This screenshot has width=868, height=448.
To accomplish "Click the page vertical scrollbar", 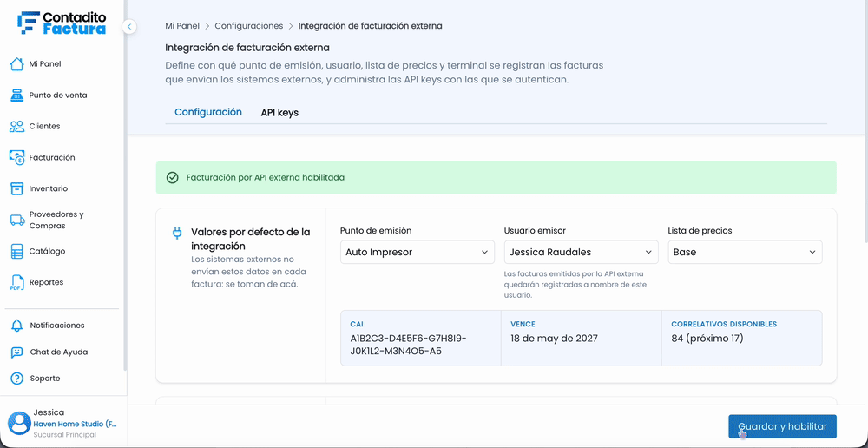I will pos(865,122).
